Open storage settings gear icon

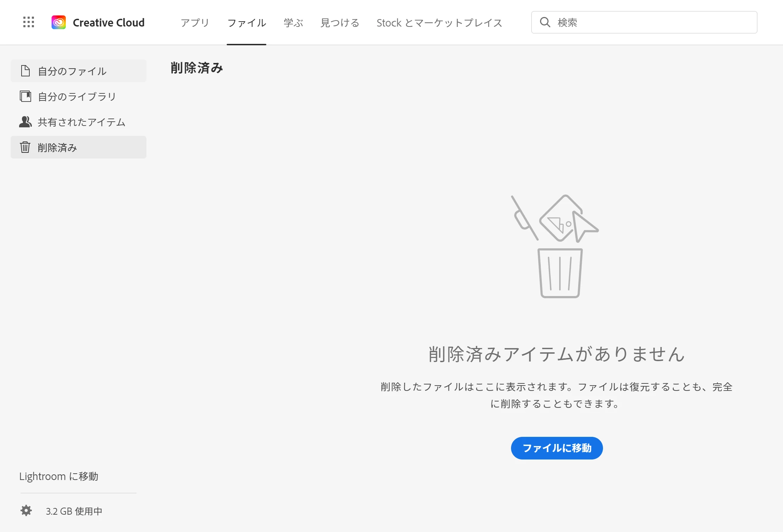tap(26, 510)
